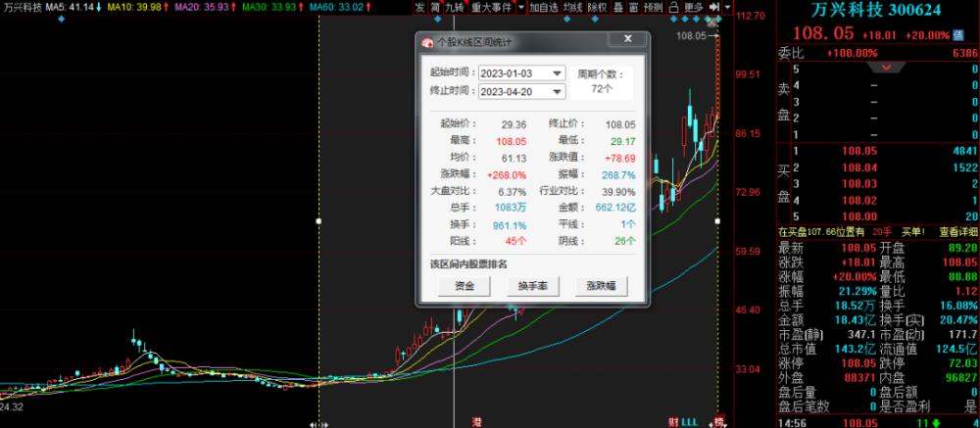980x428 pixels.
Task: Toggle 均线 moving averages display
Action: point(572,7)
